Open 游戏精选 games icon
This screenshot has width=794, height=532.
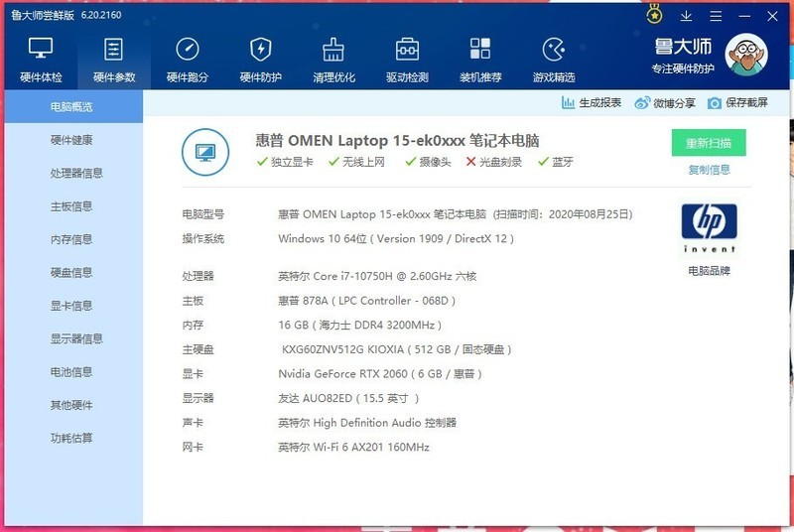coord(554,49)
